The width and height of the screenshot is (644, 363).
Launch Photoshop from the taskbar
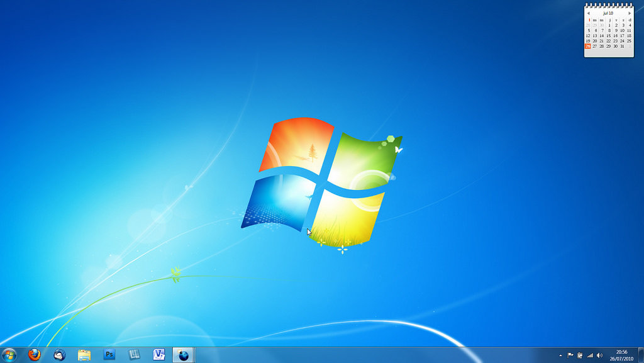(x=109, y=354)
